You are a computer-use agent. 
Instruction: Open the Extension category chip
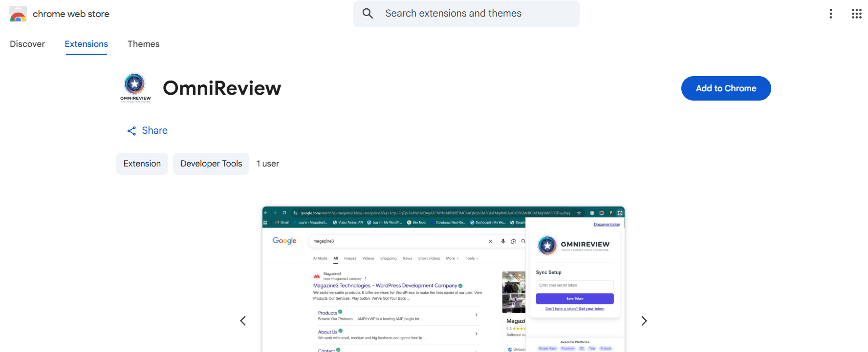[x=142, y=164]
